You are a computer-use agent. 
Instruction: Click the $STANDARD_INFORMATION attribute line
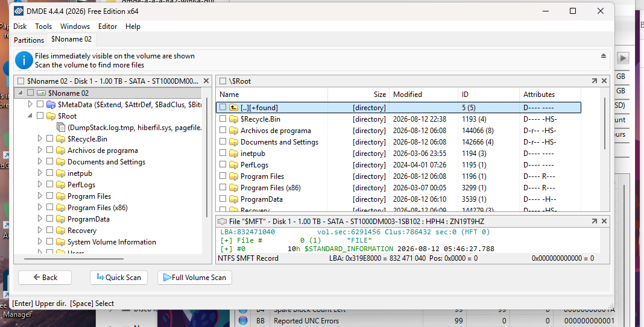tap(358, 249)
